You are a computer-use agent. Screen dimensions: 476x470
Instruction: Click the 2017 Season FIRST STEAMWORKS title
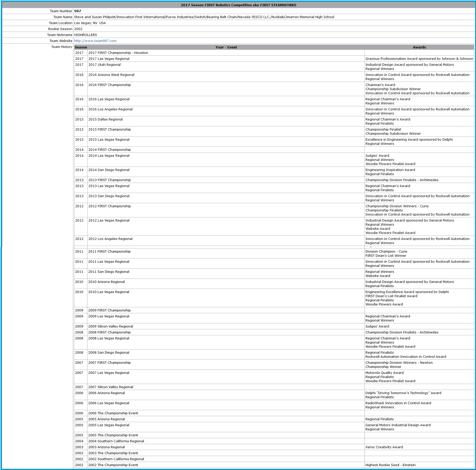(239, 5)
